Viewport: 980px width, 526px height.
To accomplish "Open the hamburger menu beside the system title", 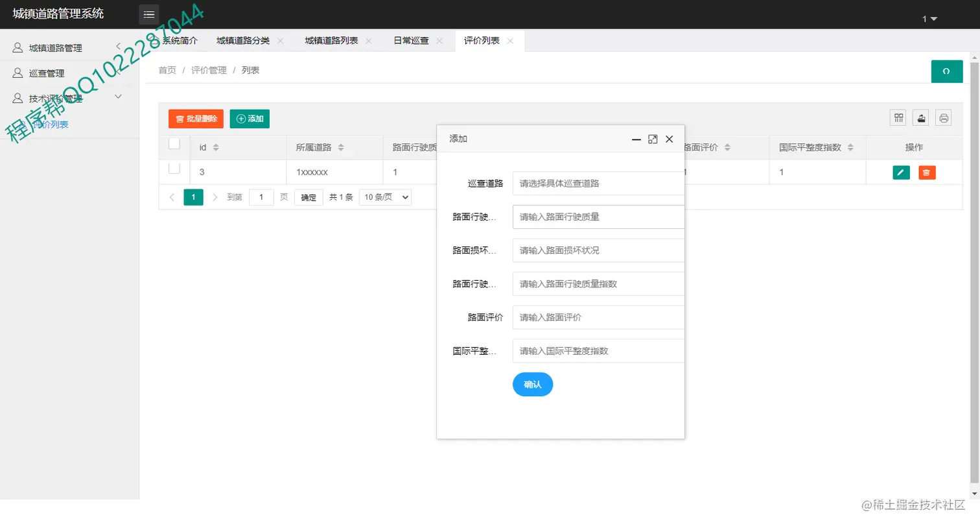I will point(149,14).
